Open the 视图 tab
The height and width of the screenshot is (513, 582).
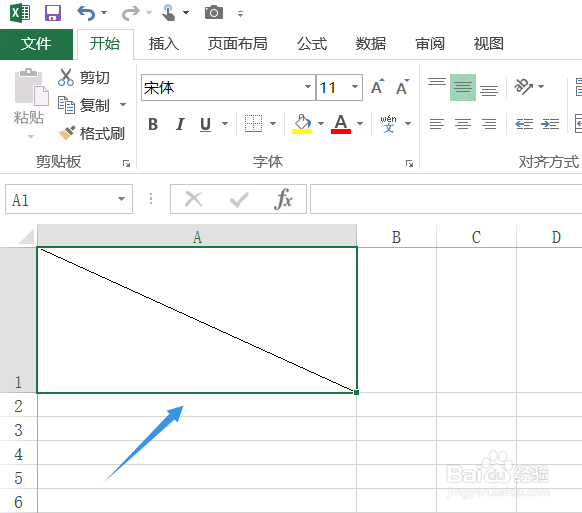[489, 44]
